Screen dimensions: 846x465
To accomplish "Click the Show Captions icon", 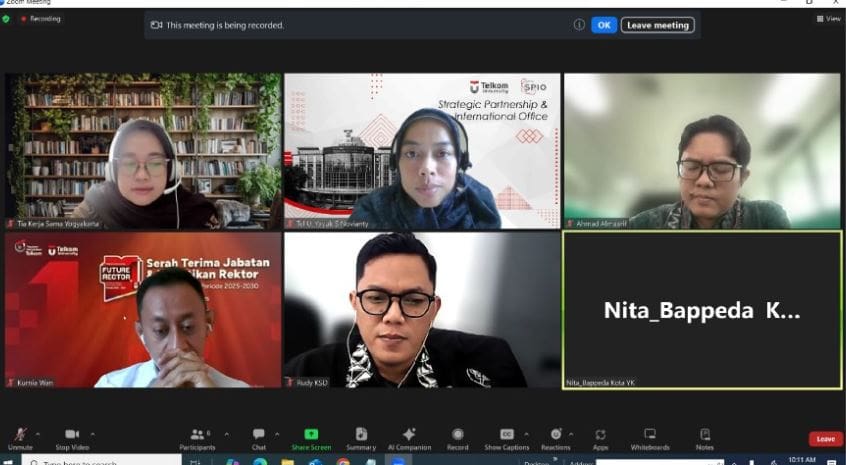I will coord(506,437).
